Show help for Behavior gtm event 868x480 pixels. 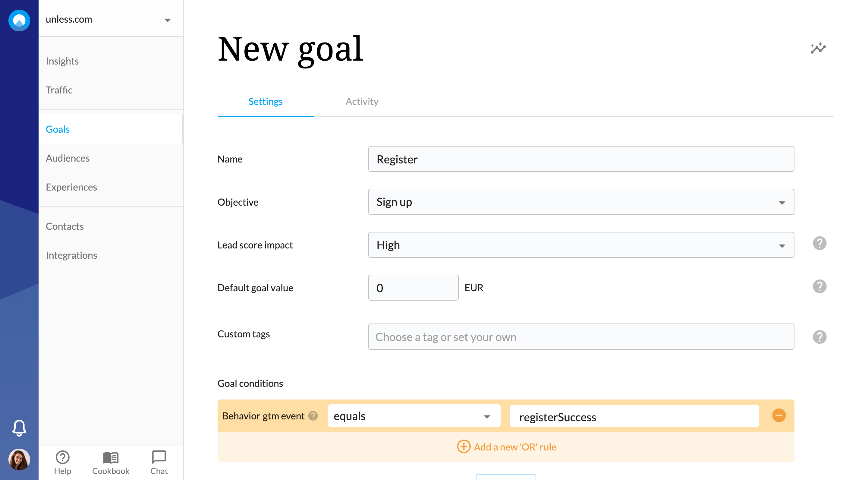(313, 416)
